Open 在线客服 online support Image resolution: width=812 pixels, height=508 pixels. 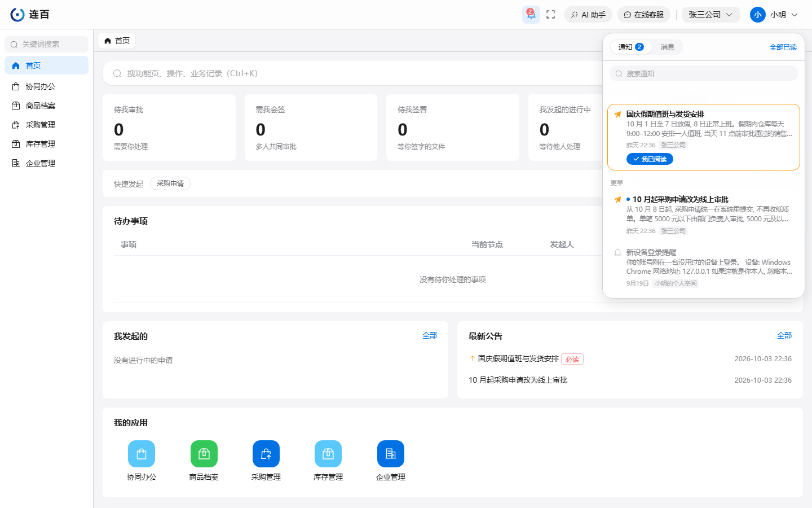tap(643, 15)
